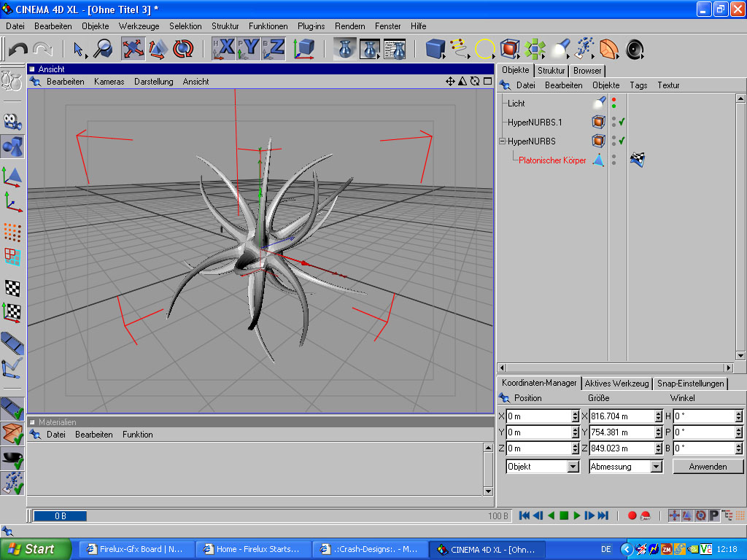
Task: Click the Undo arrow in the toolbar
Action: (18, 49)
